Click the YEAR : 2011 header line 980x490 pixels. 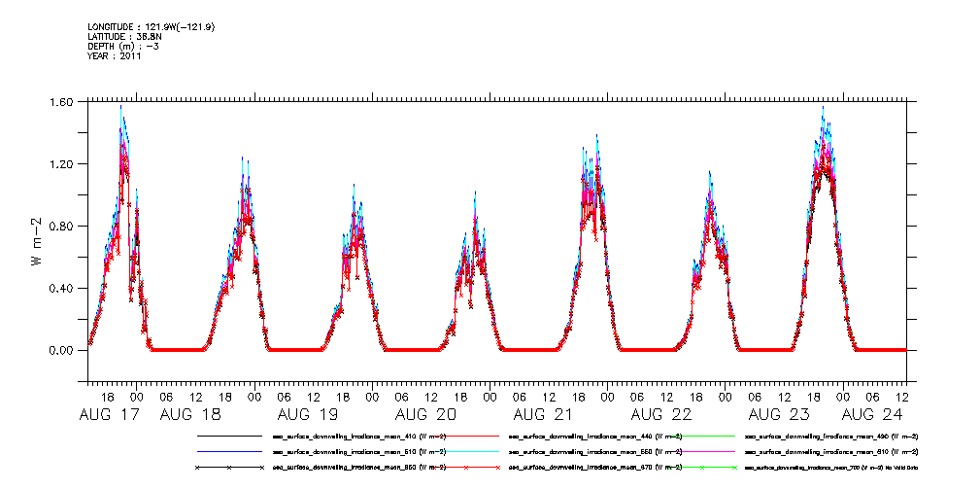(x=115, y=55)
